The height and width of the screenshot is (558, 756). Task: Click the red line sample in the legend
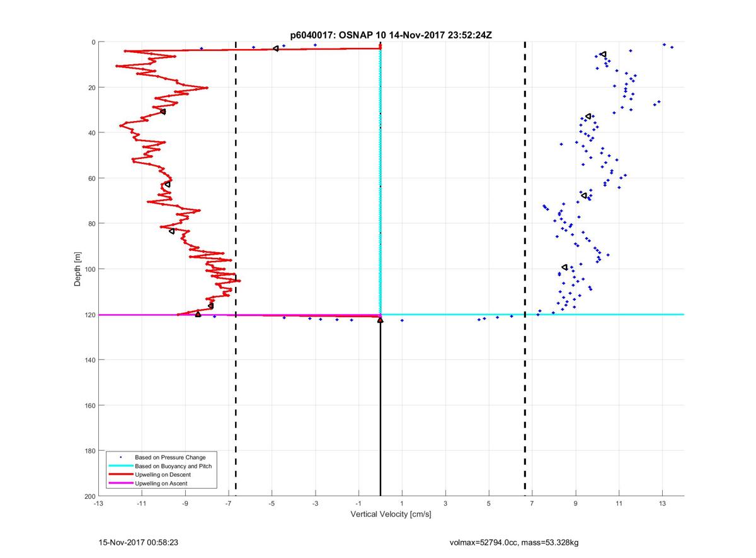pos(120,474)
